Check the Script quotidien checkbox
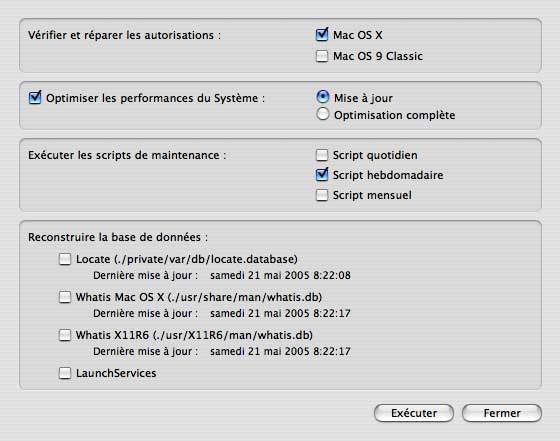The width and height of the screenshot is (560, 441). (x=322, y=155)
